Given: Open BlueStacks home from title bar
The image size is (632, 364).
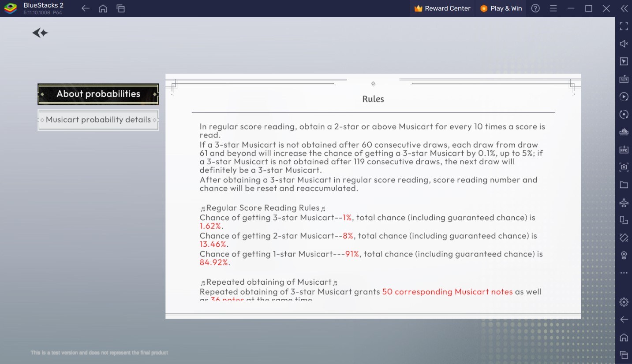Looking at the screenshot, I should pyautogui.click(x=103, y=8).
